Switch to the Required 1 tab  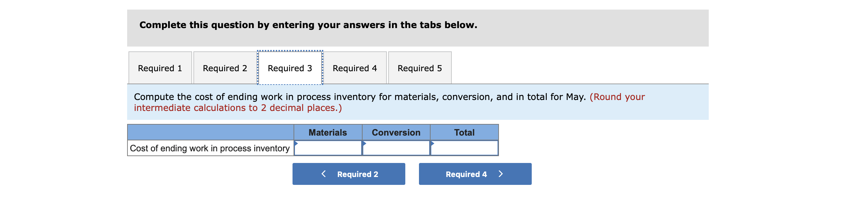160,68
